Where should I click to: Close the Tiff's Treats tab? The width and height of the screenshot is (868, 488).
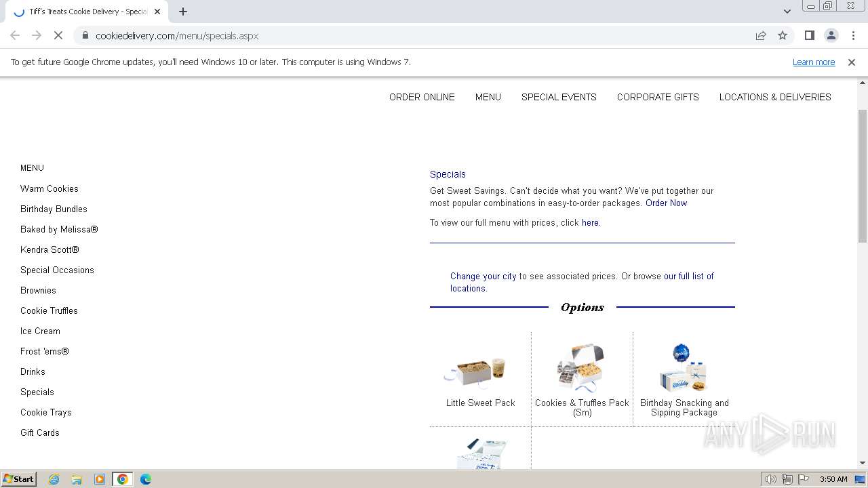click(157, 12)
